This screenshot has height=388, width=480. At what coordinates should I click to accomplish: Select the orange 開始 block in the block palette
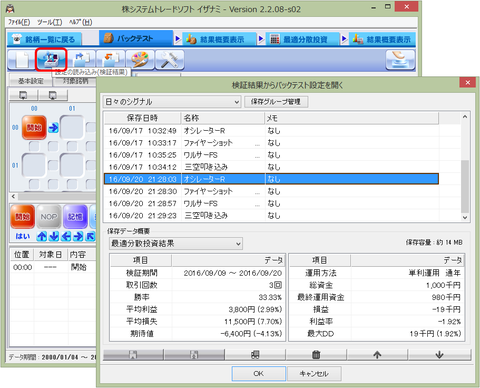23,217
